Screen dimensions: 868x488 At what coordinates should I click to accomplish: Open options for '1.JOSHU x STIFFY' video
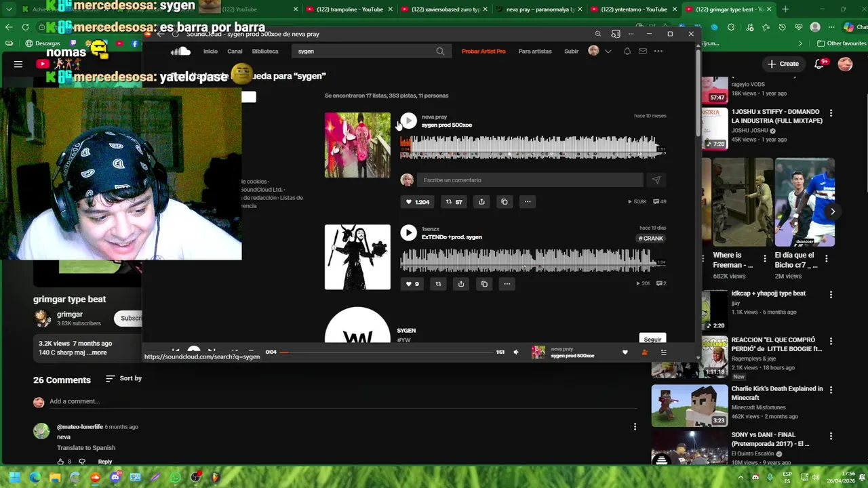click(x=831, y=113)
